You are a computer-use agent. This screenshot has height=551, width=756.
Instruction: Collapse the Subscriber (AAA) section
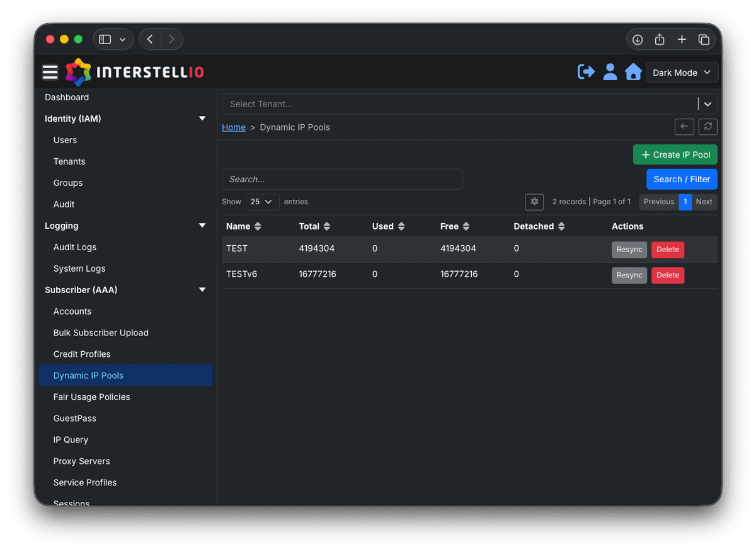[202, 290]
